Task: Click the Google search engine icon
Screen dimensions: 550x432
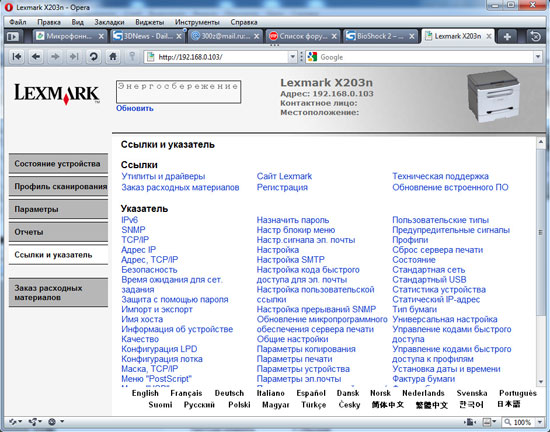Action: pyautogui.click(x=312, y=57)
